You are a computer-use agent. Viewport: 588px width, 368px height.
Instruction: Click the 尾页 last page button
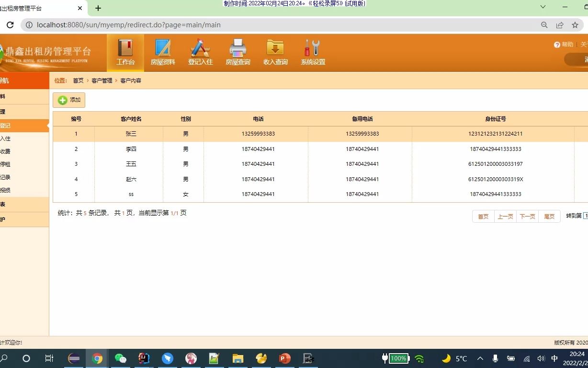coord(549,216)
